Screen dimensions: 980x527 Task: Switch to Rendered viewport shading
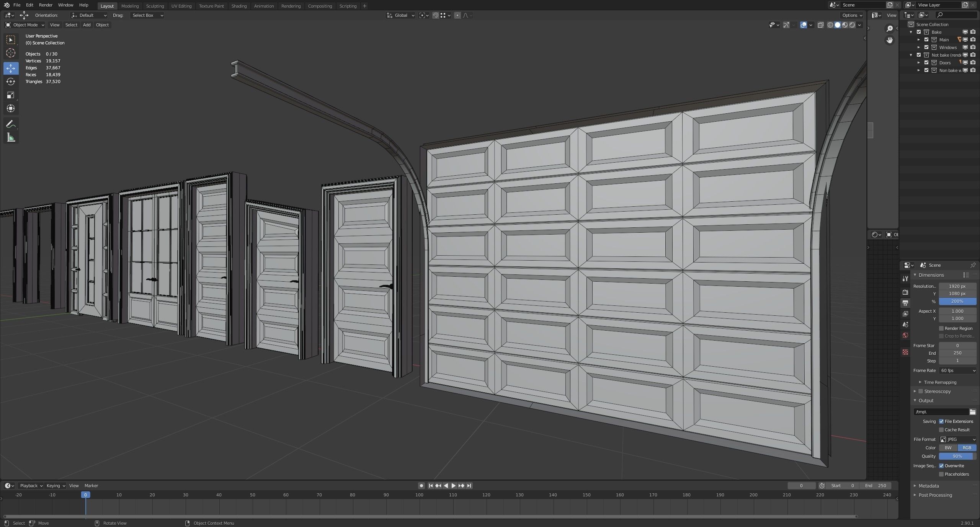point(852,25)
